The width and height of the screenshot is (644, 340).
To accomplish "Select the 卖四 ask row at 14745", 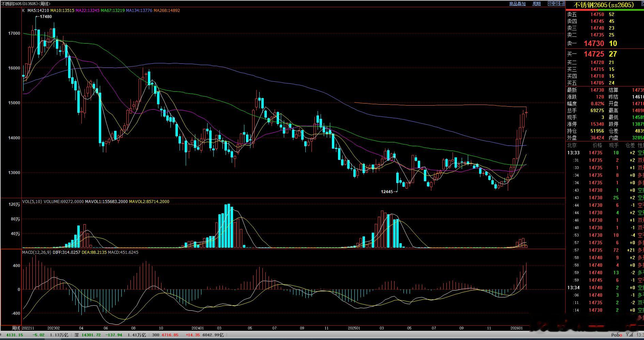I will pyautogui.click(x=605, y=21).
